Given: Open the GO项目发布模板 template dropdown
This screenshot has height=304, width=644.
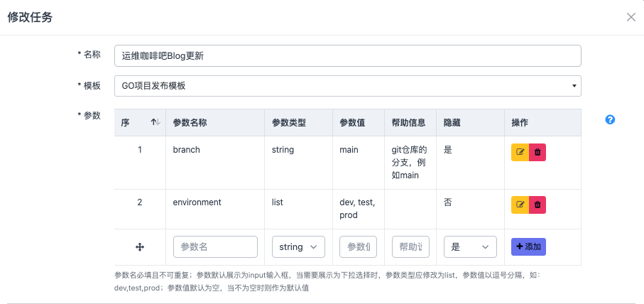Looking at the screenshot, I should 347,86.
